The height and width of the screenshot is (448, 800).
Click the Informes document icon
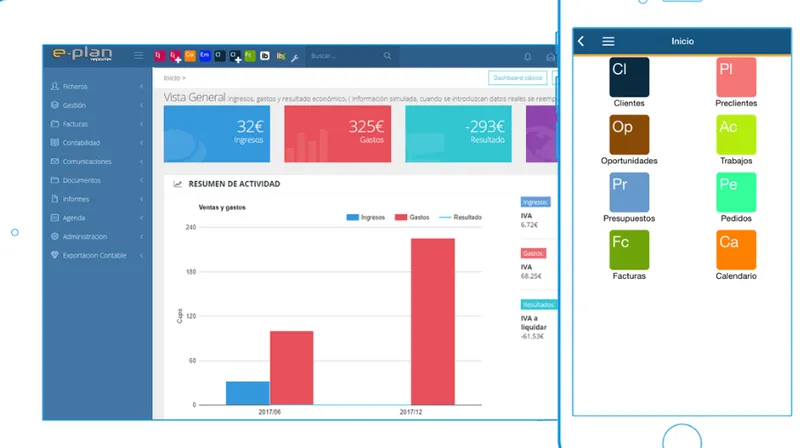coord(55,198)
